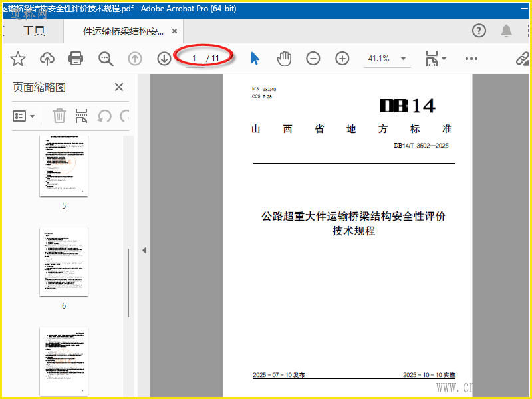Click the thumbnail panel scrollbar
Image resolution: width=532 pixels, height=399 pixels.
128,283
